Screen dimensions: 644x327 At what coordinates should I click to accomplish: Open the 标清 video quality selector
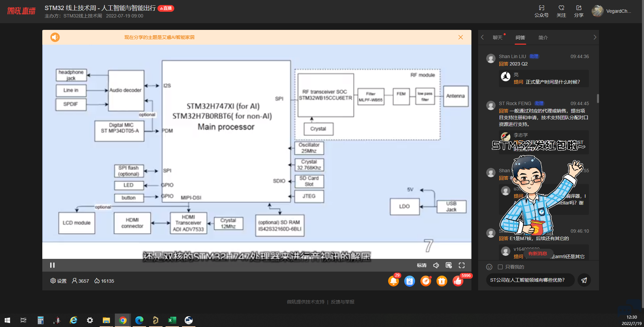tap(421, 265)
